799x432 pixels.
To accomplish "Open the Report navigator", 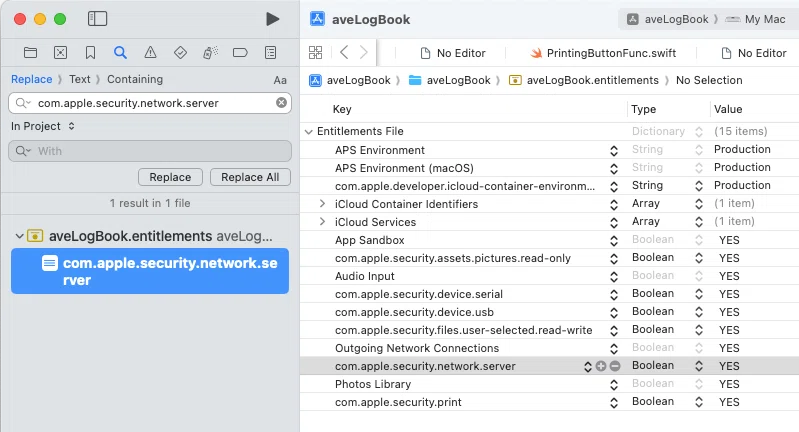I will tap(271, 52).
